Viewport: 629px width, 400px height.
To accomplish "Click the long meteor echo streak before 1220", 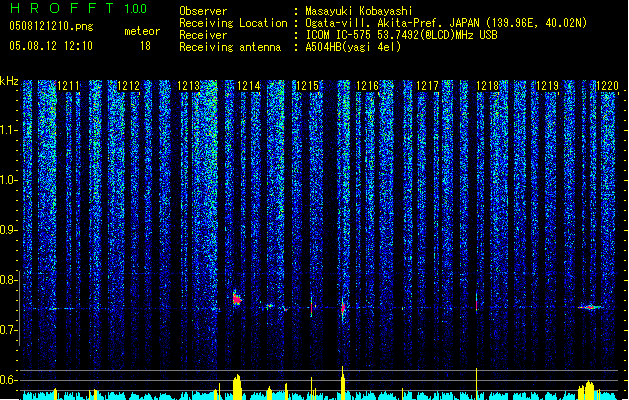I will pos(590,307).
